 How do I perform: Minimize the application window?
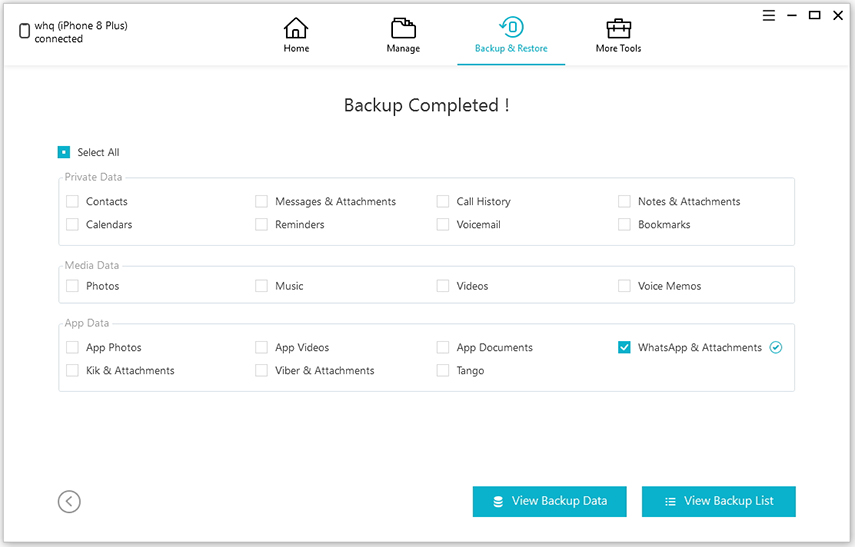(x=792, y=15)
